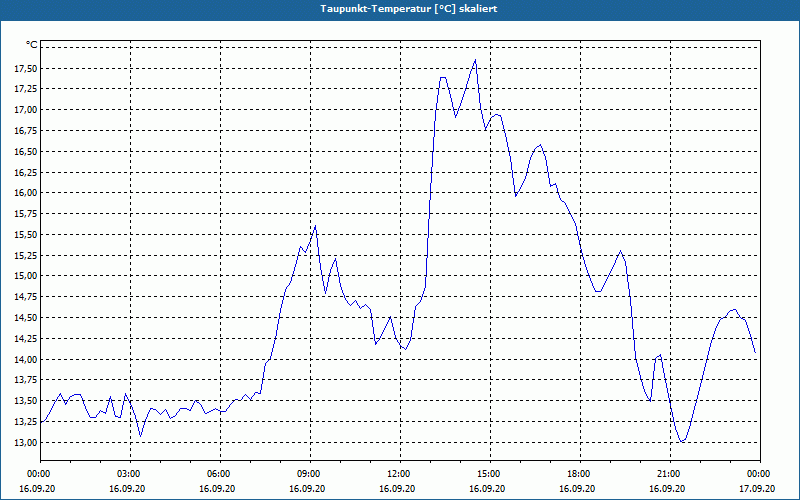Click the 15,50 y-axis value
Screen dimensions: 800x500
pyautogui.click(x=27, y=235)
